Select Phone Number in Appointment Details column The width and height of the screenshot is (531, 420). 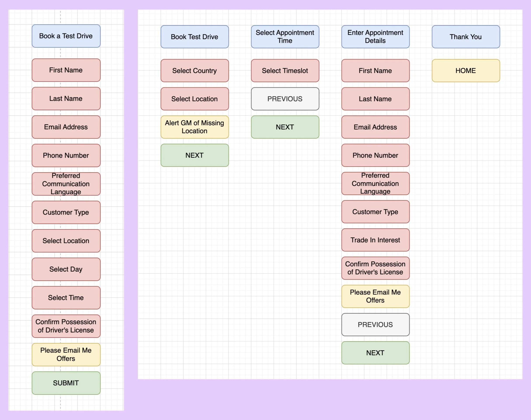tap(375, 155)
